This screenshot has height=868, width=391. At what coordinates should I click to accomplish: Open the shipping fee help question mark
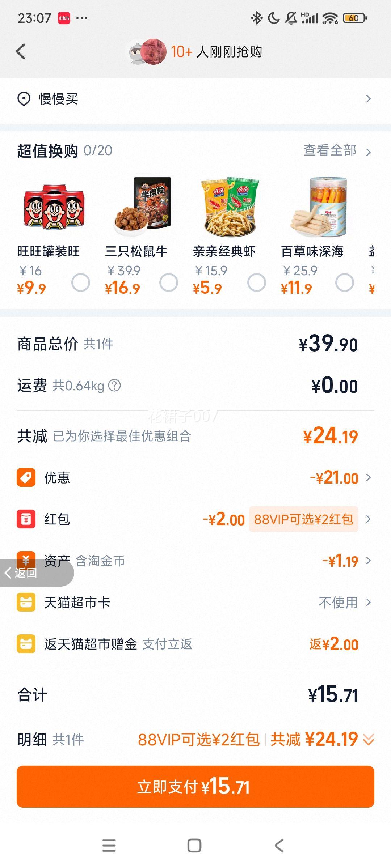(114, 386)
